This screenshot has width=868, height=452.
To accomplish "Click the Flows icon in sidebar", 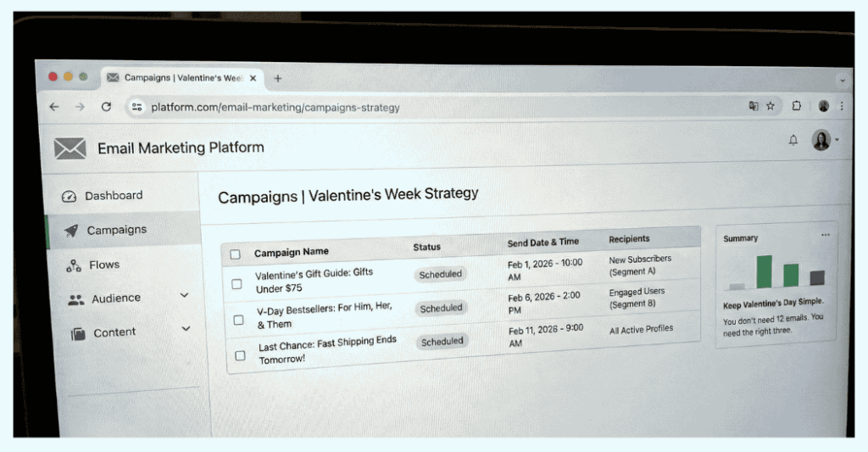I will [x=73, y=265].
